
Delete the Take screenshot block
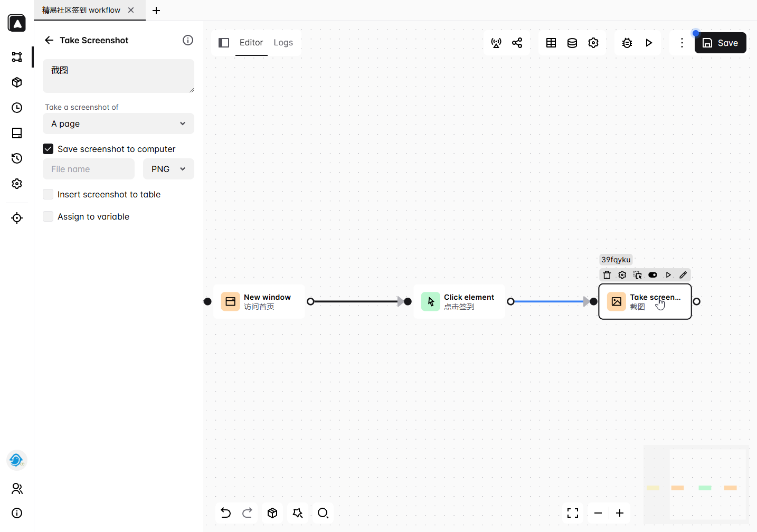(607, 275)
